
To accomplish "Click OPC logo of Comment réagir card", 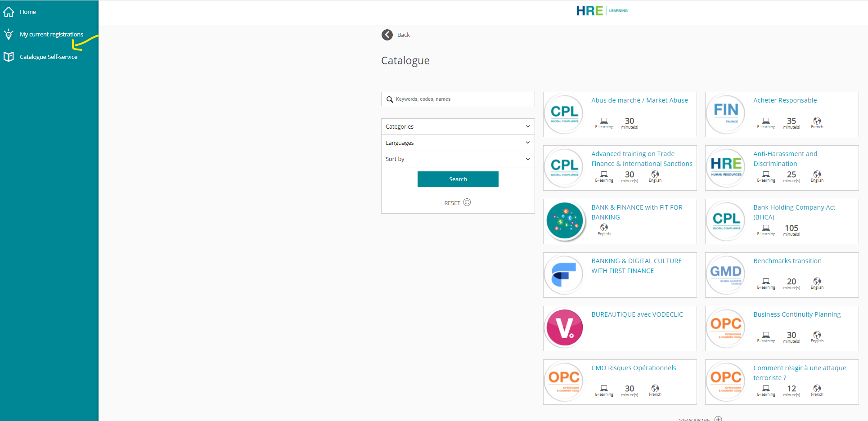I will [x=726, y=382].
